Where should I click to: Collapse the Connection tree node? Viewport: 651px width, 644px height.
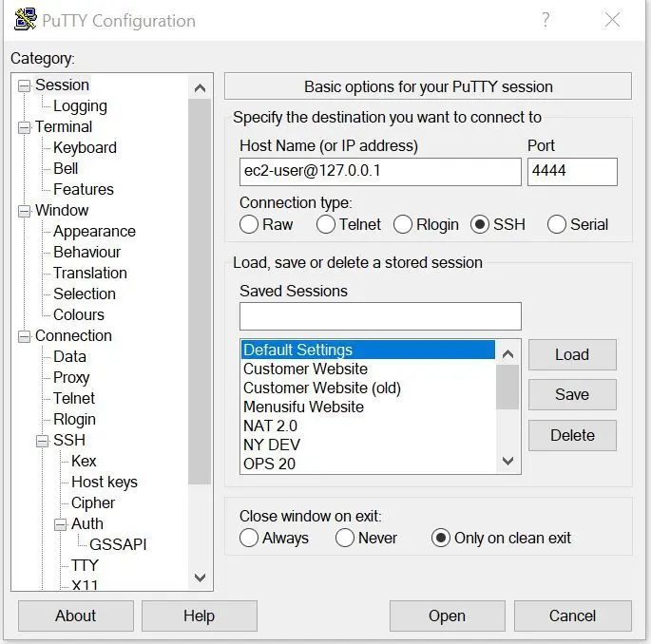(x=24, y=336)
